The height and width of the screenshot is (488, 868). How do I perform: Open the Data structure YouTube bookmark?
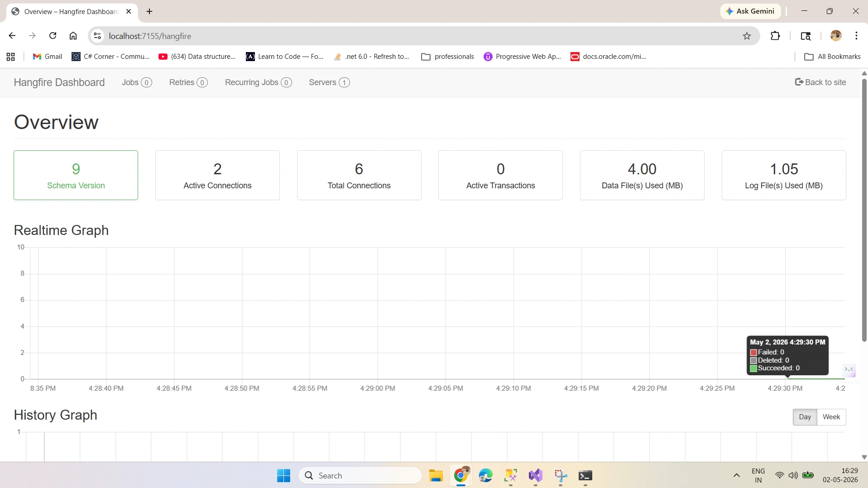coord(197,57)
